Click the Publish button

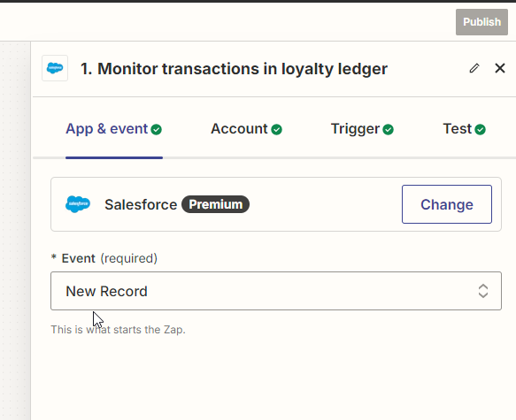point(481,22)
